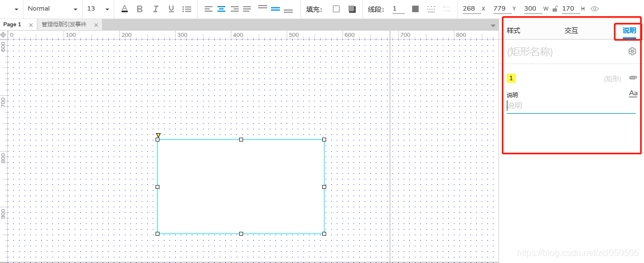The height and width of the screenshot is (263, 644).
Task: Click the paperclip attachment icon
Action: coord(633,77)
